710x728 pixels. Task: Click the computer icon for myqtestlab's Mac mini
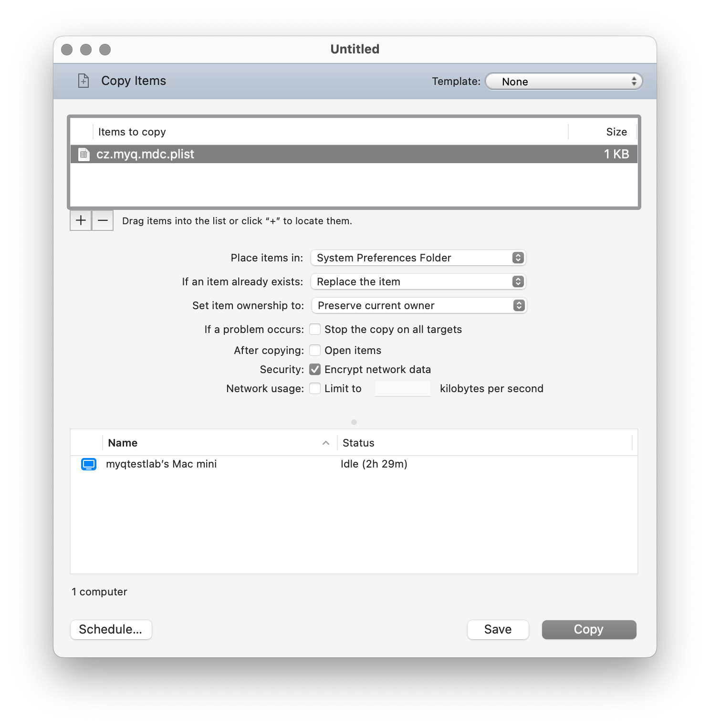click(88, 464)
